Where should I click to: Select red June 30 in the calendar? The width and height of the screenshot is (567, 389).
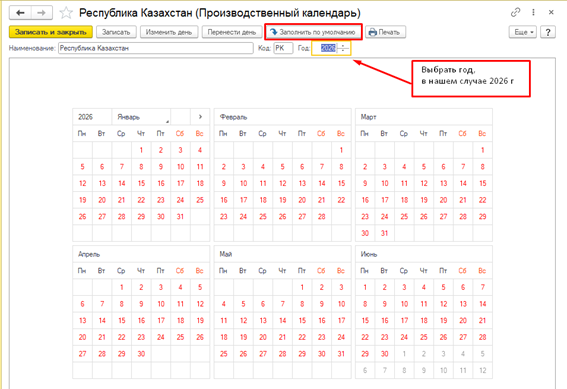point(384,354)
